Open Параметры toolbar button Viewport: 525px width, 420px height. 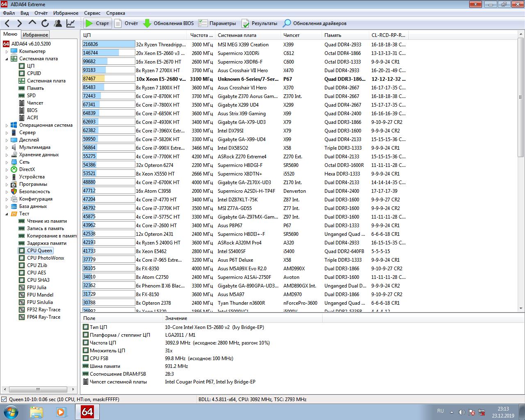tap(217, 23)
